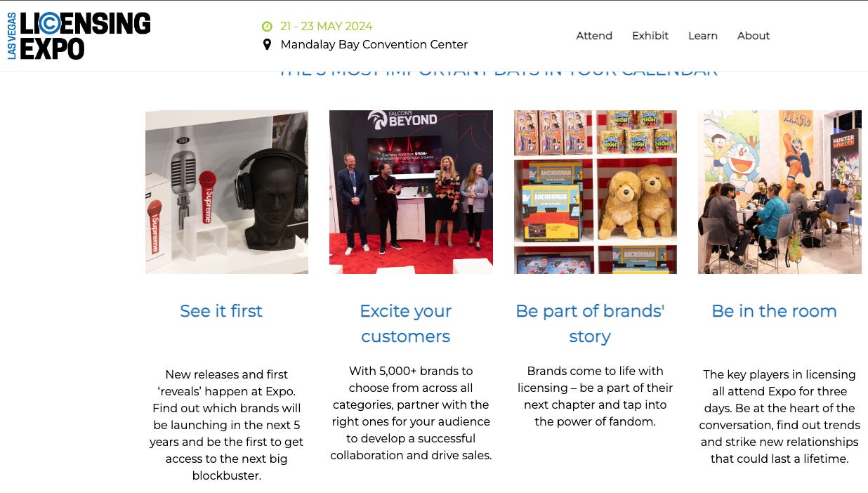Screen dimensions: 868x493
Task: Click the Licensing Expo logo
Action: (x=79, y=36)
